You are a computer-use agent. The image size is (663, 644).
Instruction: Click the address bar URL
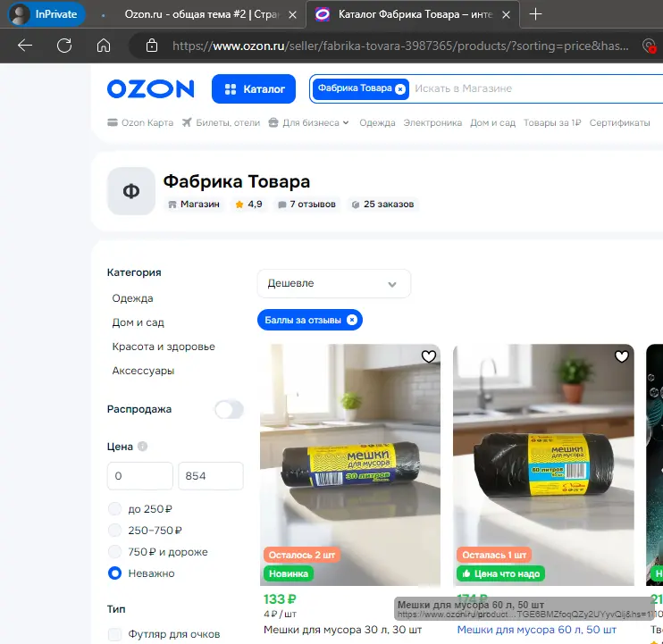400,46
